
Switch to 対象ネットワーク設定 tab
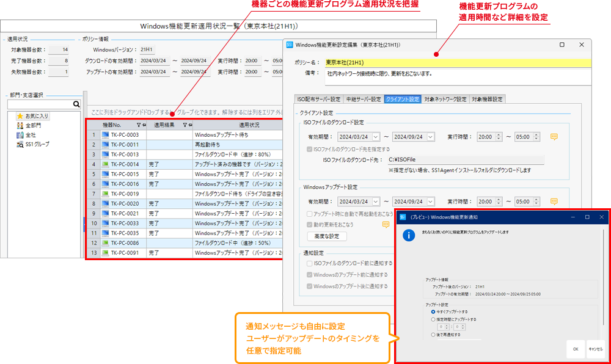tap(445, 100)
